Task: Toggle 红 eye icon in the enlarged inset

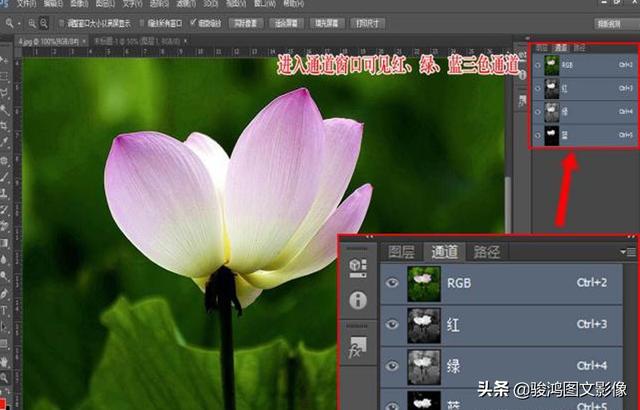Action: 392,324
